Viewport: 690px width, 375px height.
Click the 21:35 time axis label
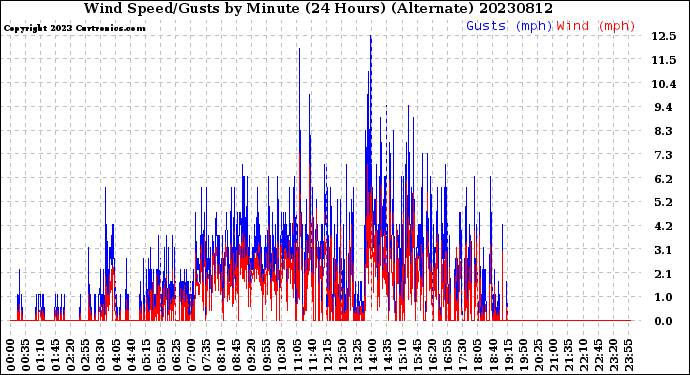point(568,355)
